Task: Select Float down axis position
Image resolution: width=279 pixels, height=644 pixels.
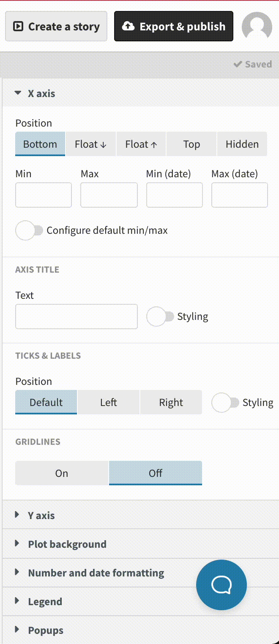Action: click(90, 144)
